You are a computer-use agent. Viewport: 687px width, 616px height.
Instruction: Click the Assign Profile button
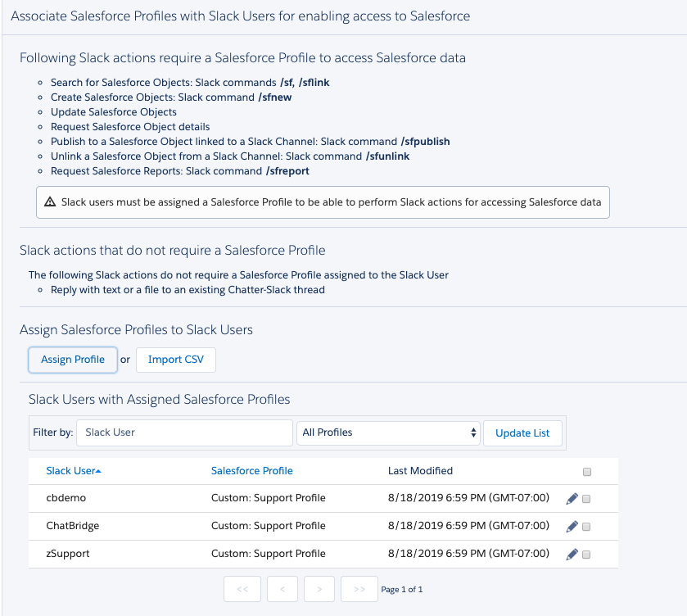tap(72, 360)
